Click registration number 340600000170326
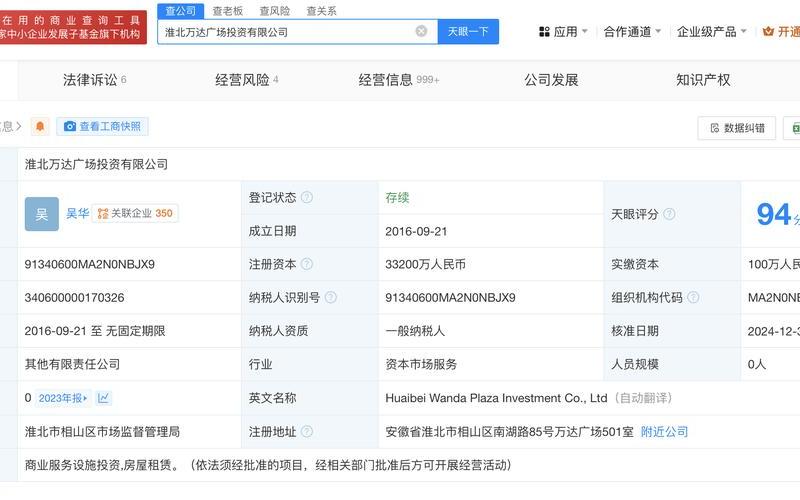The height and width of the screenshot is (500, 800). pos(74,297)
